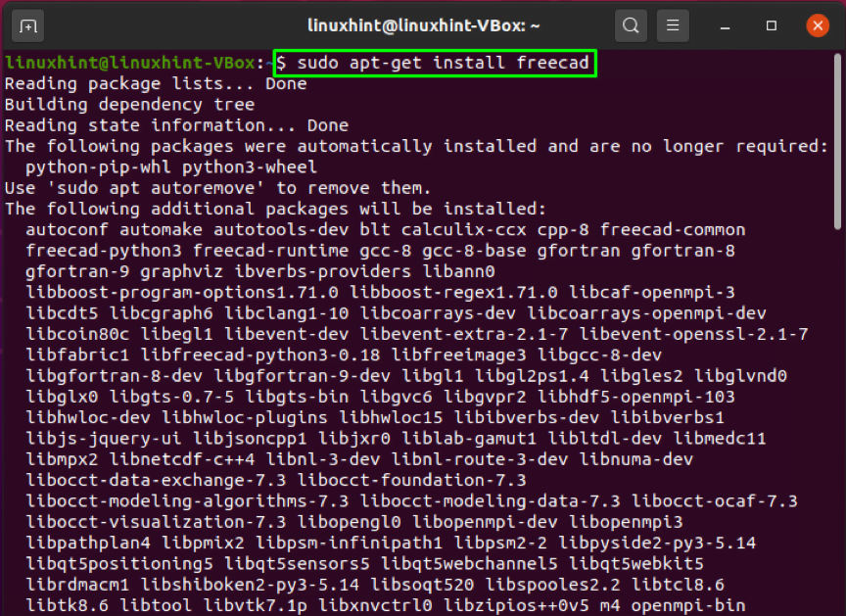The height and width of the screenshot is (616, 846).
Task: Click the 'freecad-common' package name
Action: [673, 230]
